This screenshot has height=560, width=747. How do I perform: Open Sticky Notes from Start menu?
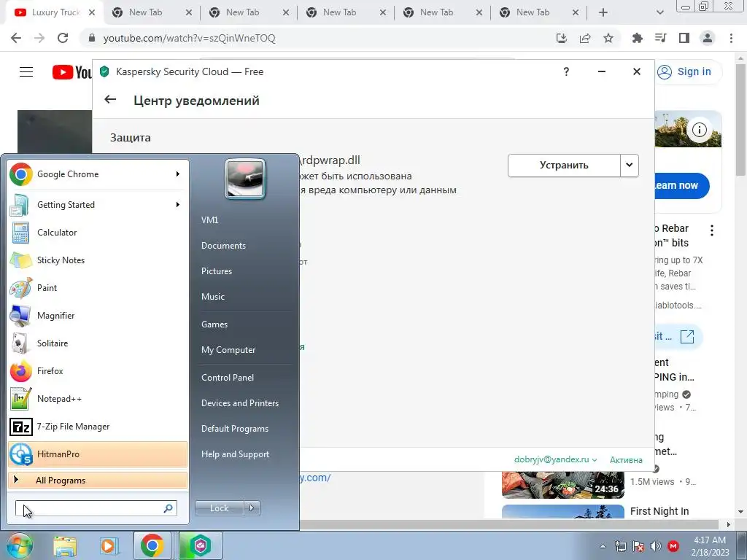pyautogui.click(x=98, y=260)
